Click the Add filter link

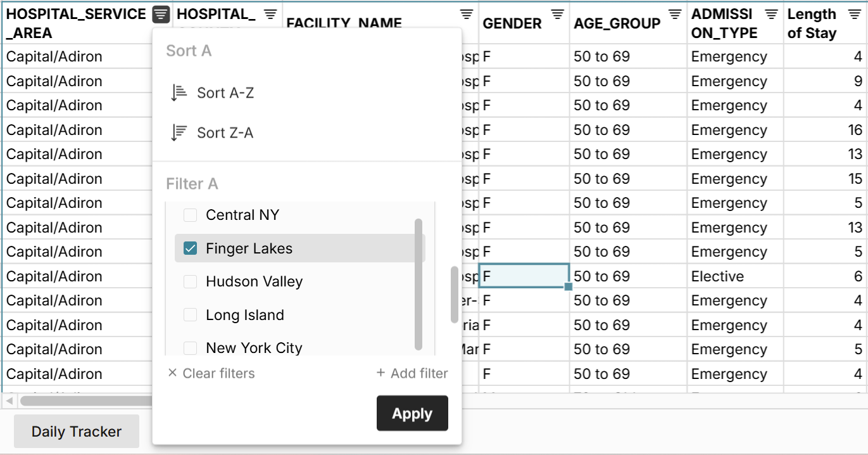pyautogui.click(x=412, y=373)
